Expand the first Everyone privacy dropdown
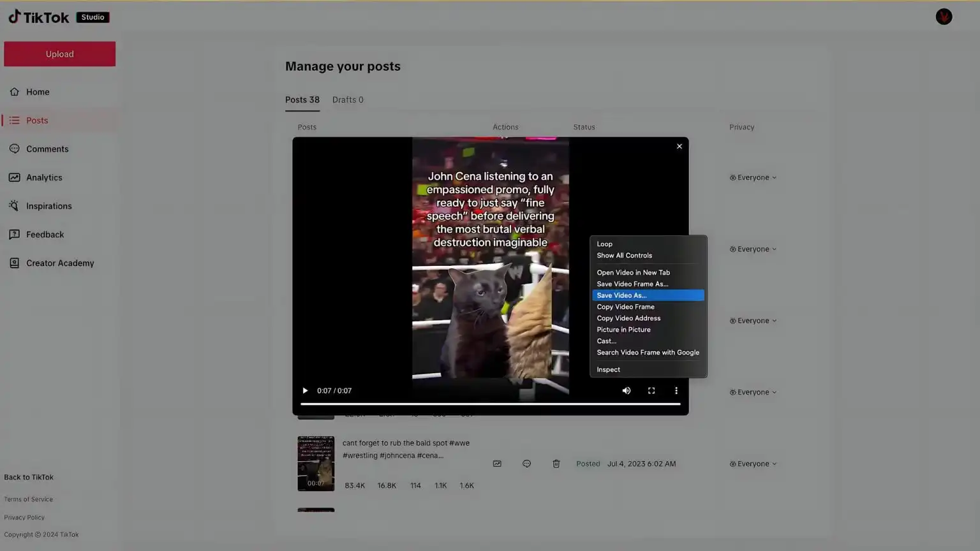The image size is (980, 551). pyautogui.click(x=753, y=178)
